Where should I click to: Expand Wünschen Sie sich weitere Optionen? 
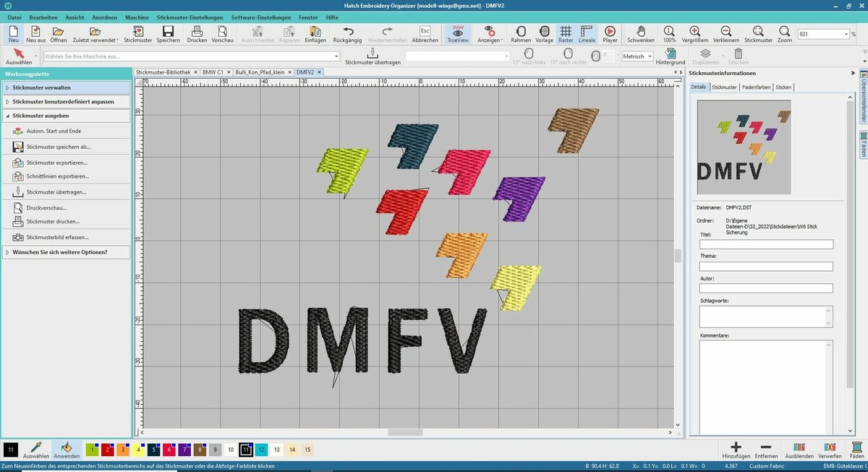pyautogui.click(x=67, y=252)
